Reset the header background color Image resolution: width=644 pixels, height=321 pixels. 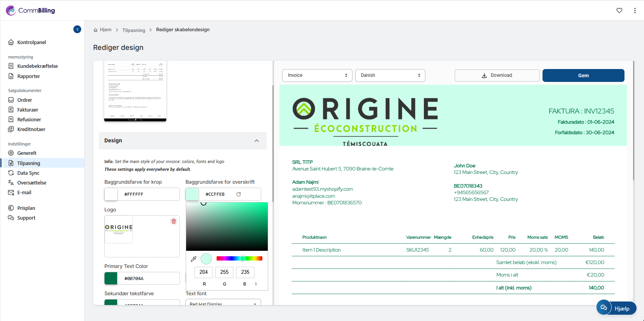(x=238, y=194)
